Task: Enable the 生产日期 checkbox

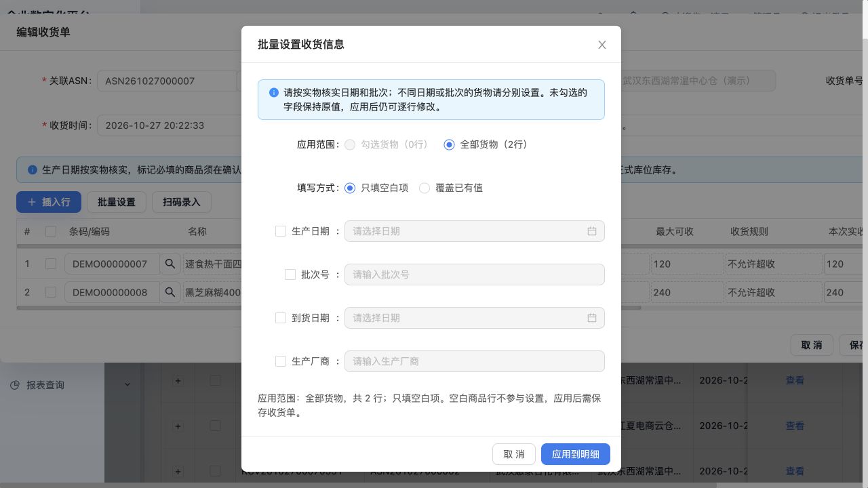Action: tap(281, 231)
